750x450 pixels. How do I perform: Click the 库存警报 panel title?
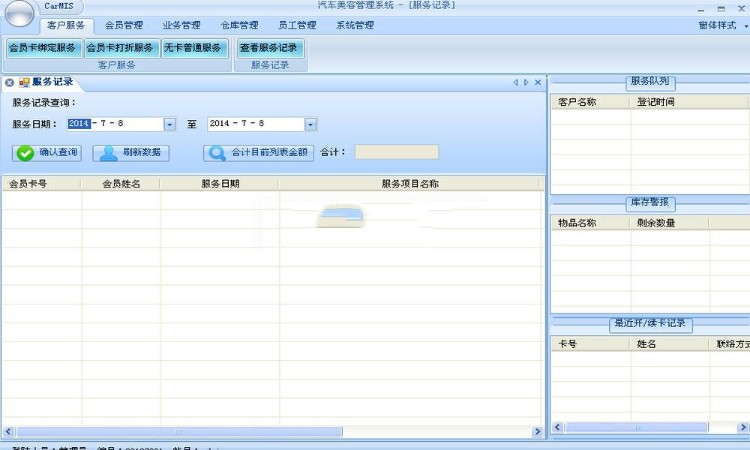click(650, 202)
